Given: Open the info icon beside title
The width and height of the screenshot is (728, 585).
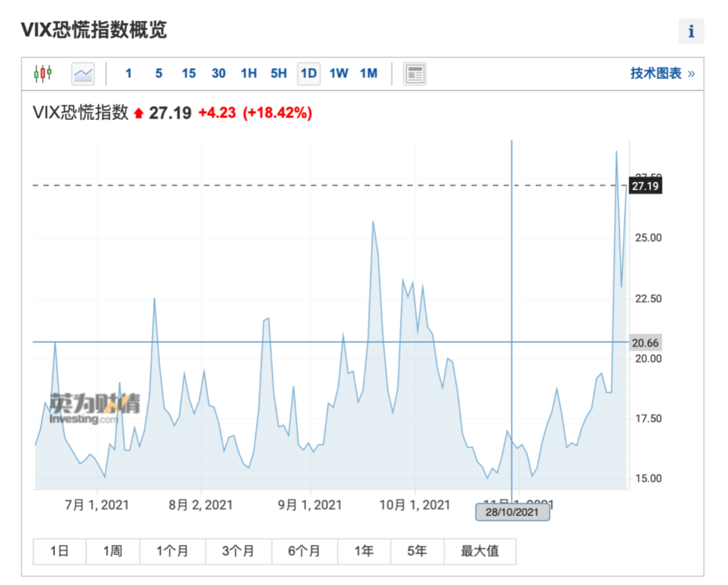Looking at the screenshot, I should point(691,31).
